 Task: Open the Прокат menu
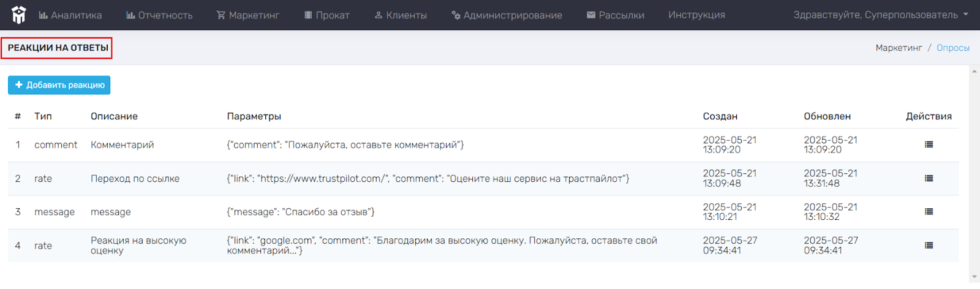point(327,15)
